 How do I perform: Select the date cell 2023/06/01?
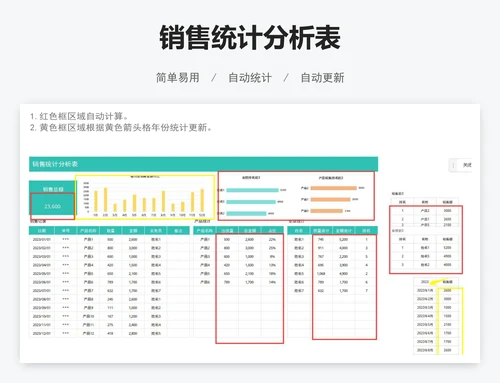tap(42, 282)
